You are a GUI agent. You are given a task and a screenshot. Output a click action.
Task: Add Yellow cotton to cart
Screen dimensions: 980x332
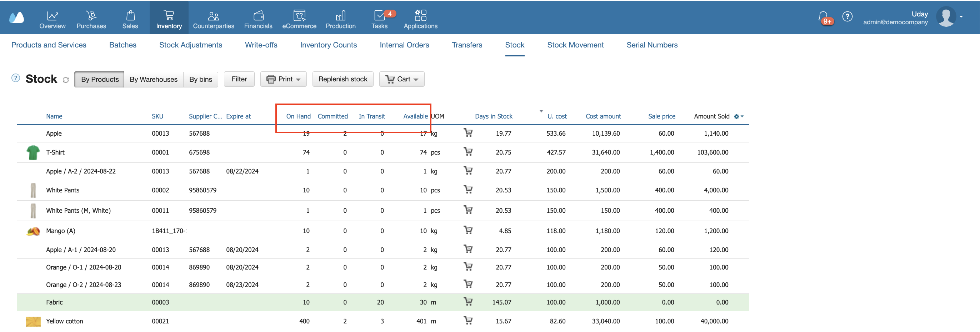tap(468, 321)
